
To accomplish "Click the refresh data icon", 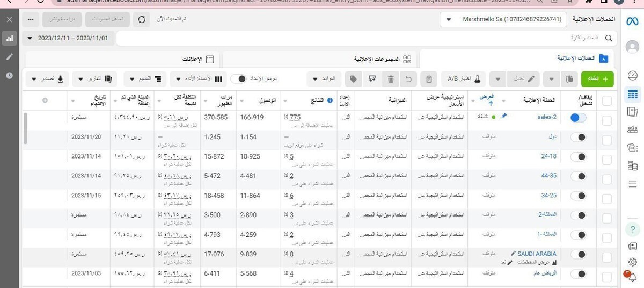I will pos(142,20).
